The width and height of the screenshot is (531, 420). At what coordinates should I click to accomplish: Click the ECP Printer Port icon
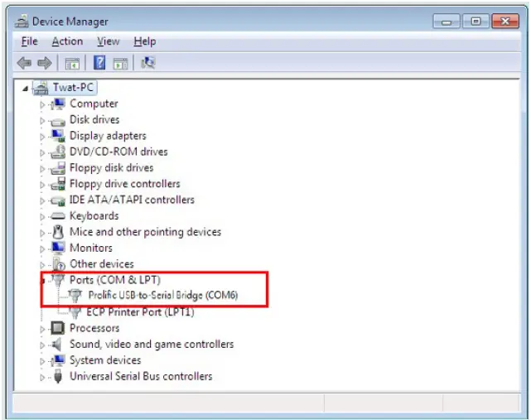tap(75, 311)
